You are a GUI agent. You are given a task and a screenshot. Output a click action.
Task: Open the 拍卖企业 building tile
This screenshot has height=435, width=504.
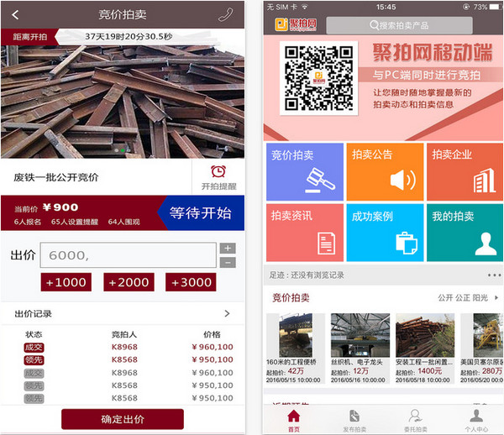click(465, 172)
